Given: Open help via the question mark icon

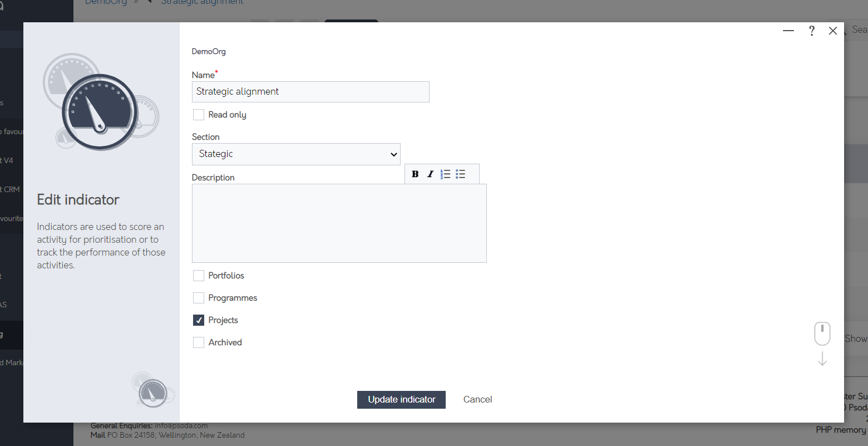Looking at the screenshot, I should point(812,31).
